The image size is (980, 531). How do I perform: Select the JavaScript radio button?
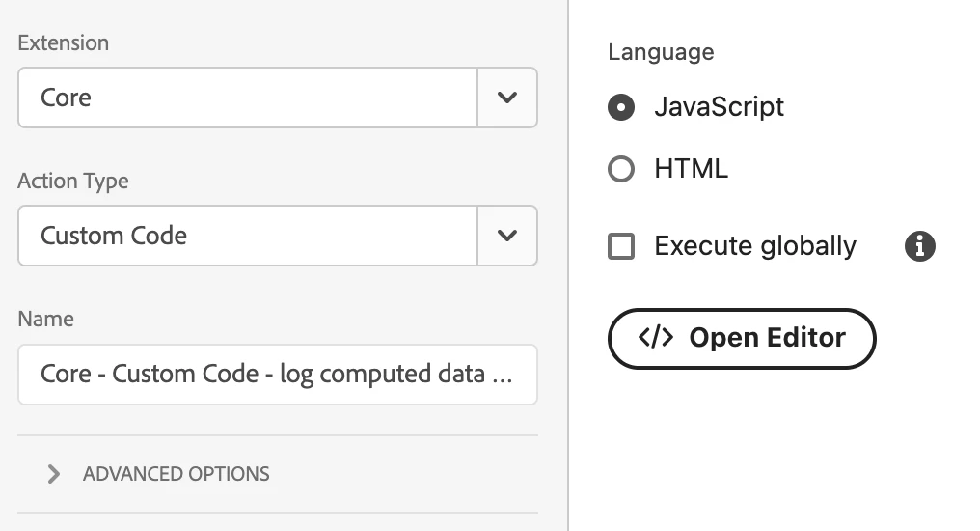[621, 107]
